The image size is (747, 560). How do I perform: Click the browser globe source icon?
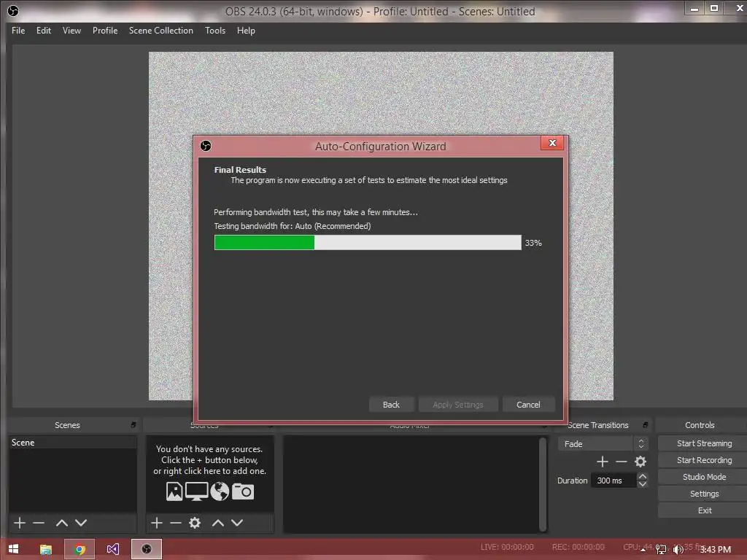[x=220, y=491]
